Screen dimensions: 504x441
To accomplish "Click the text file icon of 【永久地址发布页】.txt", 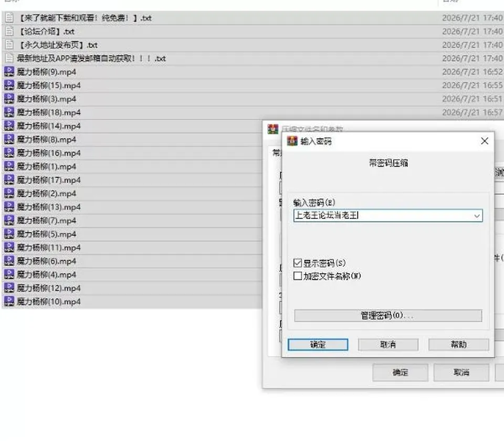I will 9,45.
